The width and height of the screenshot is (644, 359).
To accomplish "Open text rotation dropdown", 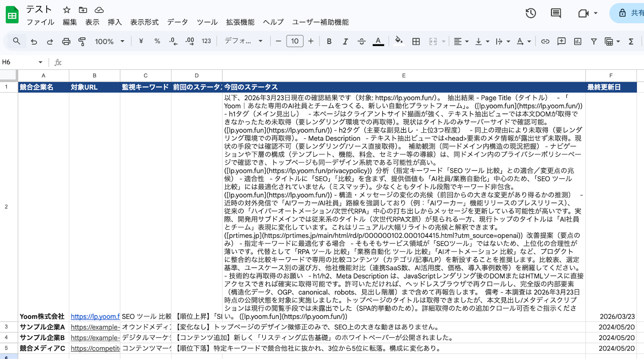I will [524, 41].
